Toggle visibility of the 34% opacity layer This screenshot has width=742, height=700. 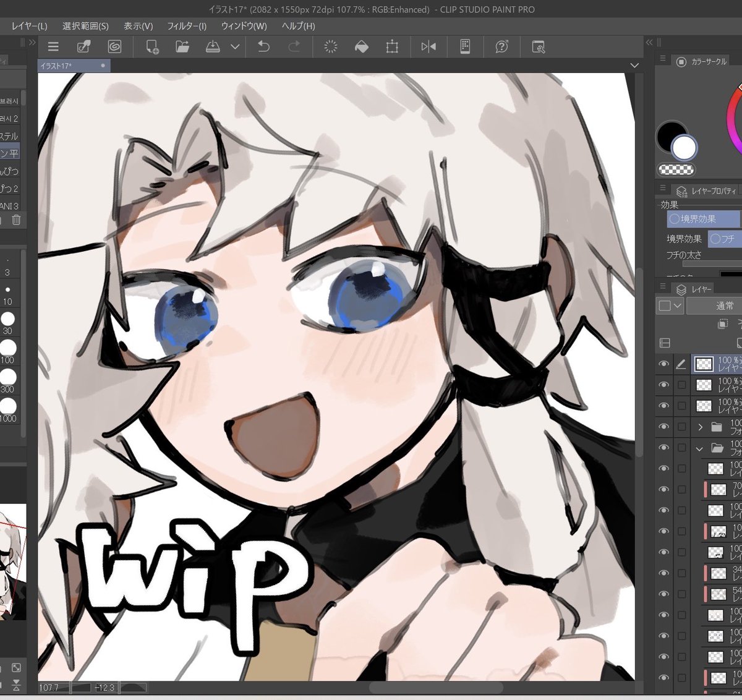(664, 573)
